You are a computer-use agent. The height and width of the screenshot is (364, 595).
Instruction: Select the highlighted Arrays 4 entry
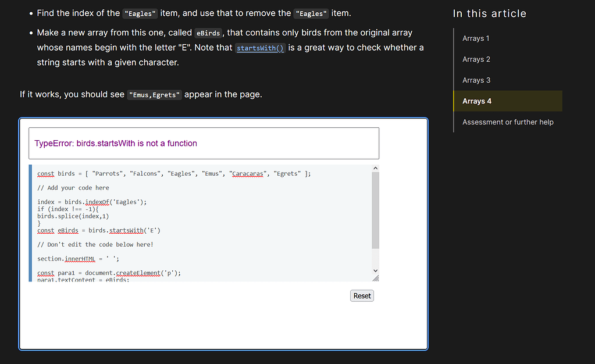(477, 101)
